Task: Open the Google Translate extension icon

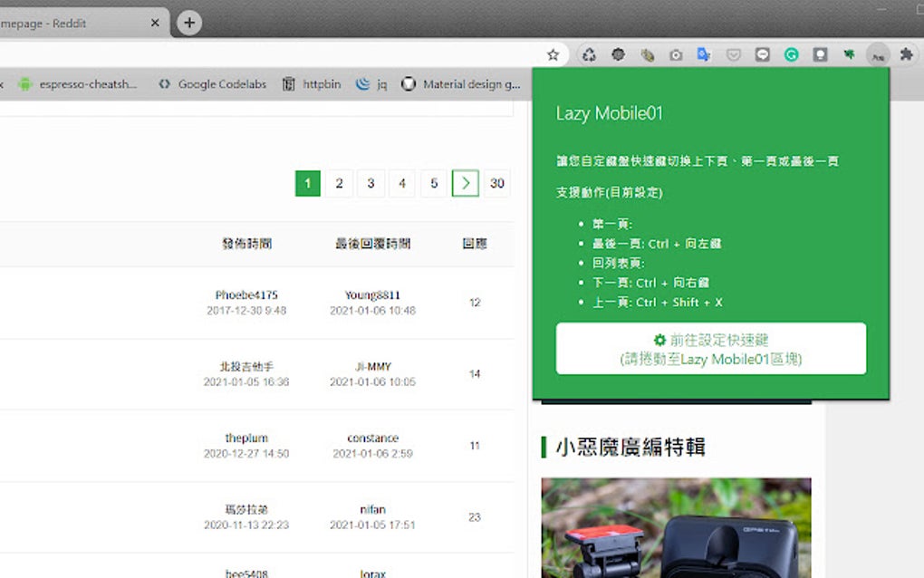Action: click(706, 54)
